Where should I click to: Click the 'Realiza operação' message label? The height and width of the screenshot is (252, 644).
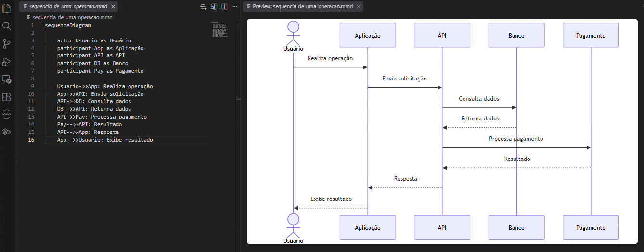tap(330, 58)
